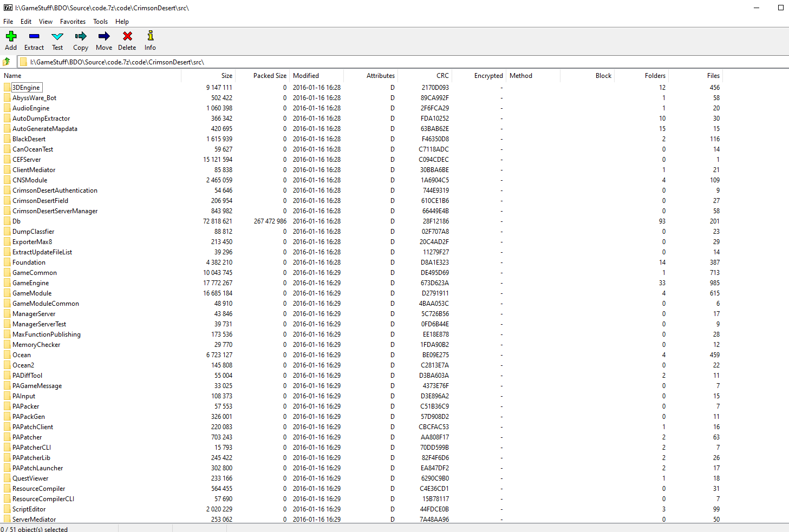The image size is (789, 532).
Task: Sort by the Folders column header
Action: (642, 76)
